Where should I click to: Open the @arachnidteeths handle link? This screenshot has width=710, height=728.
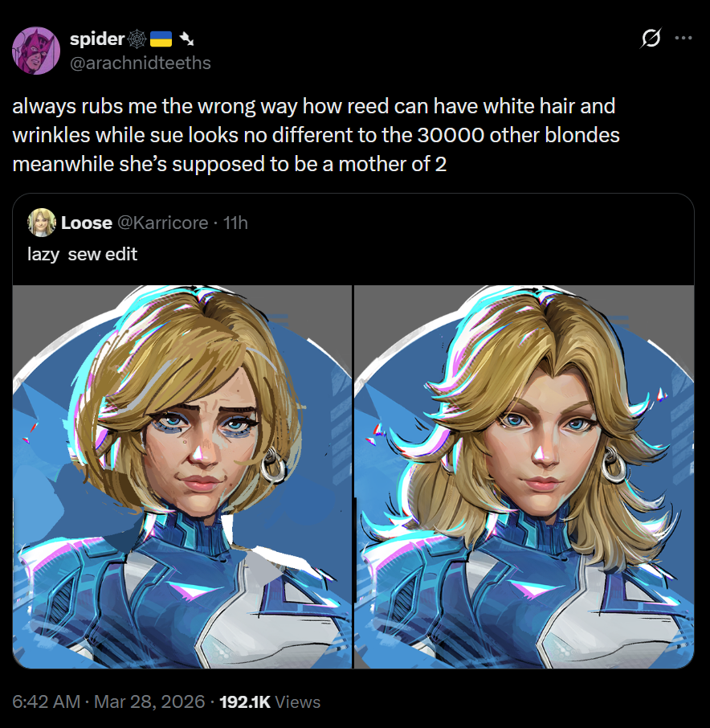[x=140, y=63]
